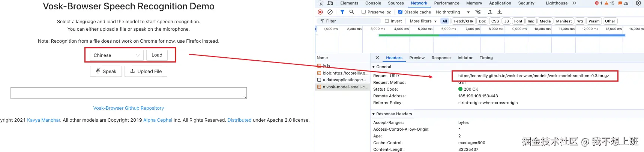
Task: Open DevTools settings gear
Action: pyautogui.click(x=638, y=3)
